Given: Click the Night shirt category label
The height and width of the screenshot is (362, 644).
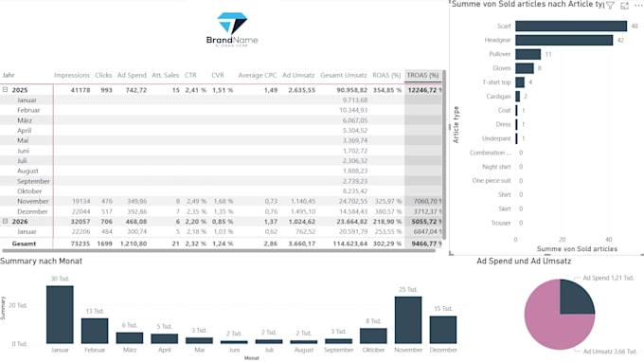Looking at the screenshot, I should click(x=496, y=167).
